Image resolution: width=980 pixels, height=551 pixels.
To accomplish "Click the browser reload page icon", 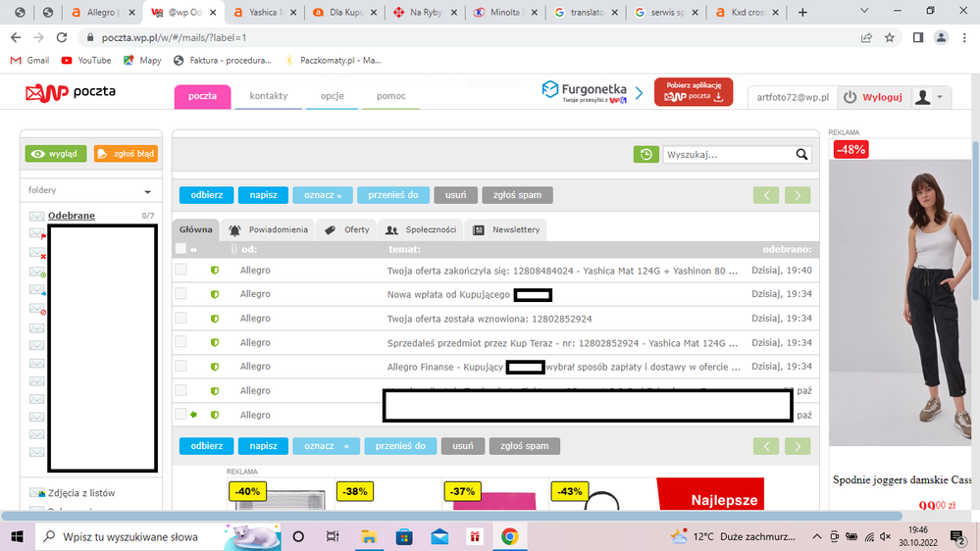I will (x=61, y=37).
